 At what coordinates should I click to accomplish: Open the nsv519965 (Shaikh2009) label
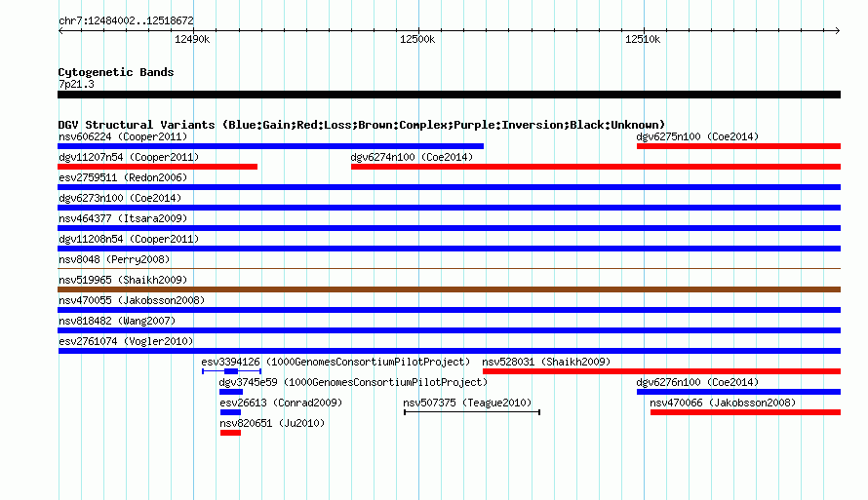pyautogui.click(x=123, y=280)
